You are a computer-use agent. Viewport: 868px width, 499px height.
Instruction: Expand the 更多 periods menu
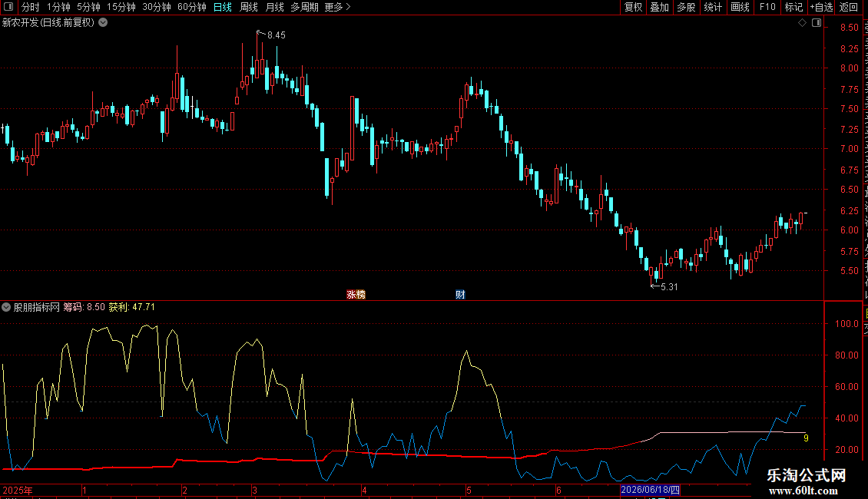tap(338, 7)
